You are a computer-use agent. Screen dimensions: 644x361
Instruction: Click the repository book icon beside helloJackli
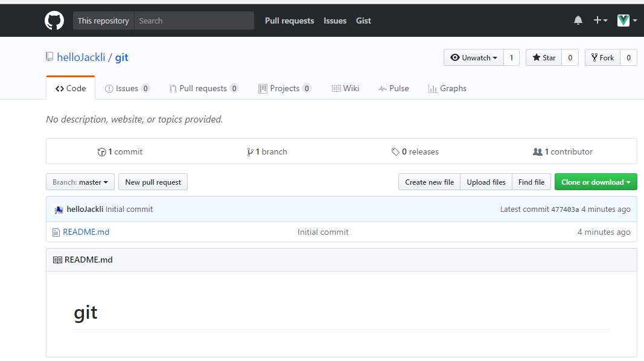pyautogui.click(x=49, y=57)
